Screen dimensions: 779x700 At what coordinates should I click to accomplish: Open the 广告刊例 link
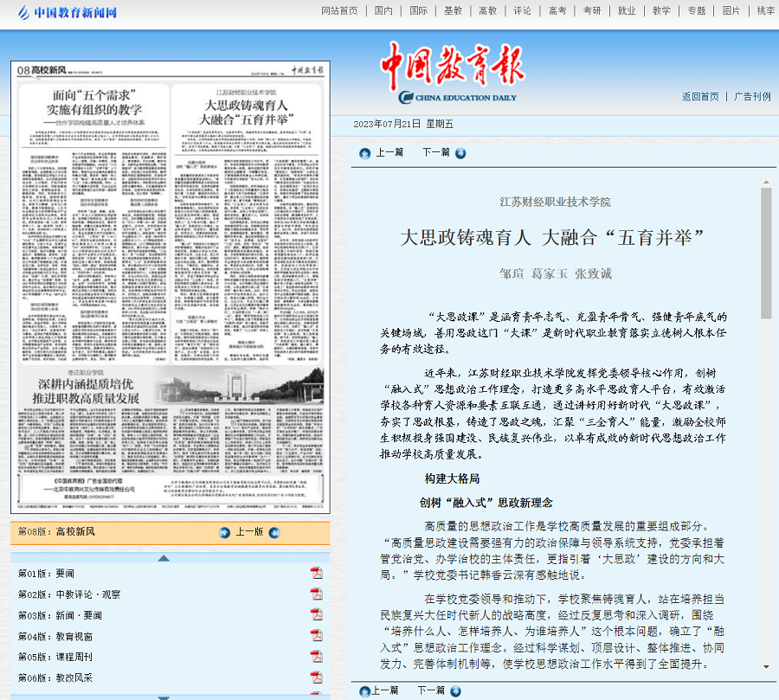(x=753, y=96)
